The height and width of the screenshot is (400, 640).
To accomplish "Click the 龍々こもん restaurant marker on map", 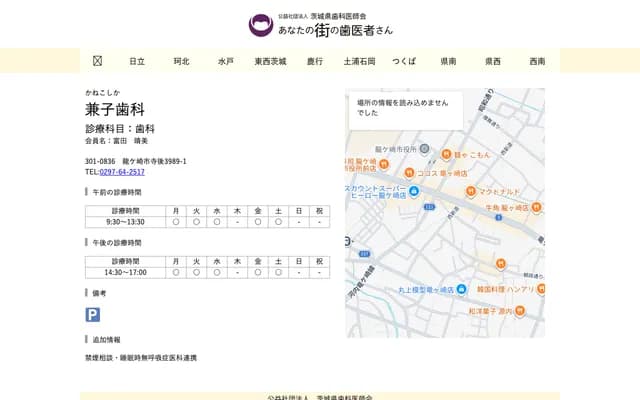I will [x=446, y=154].
